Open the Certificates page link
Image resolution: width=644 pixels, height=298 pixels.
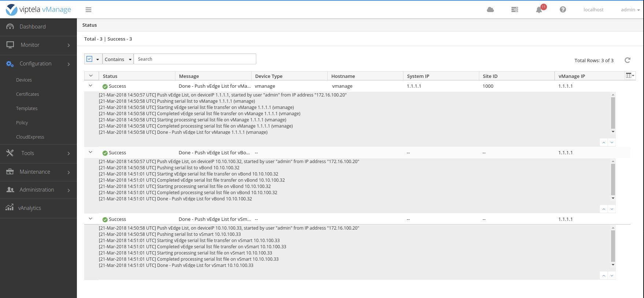click(x=27, y=94)
